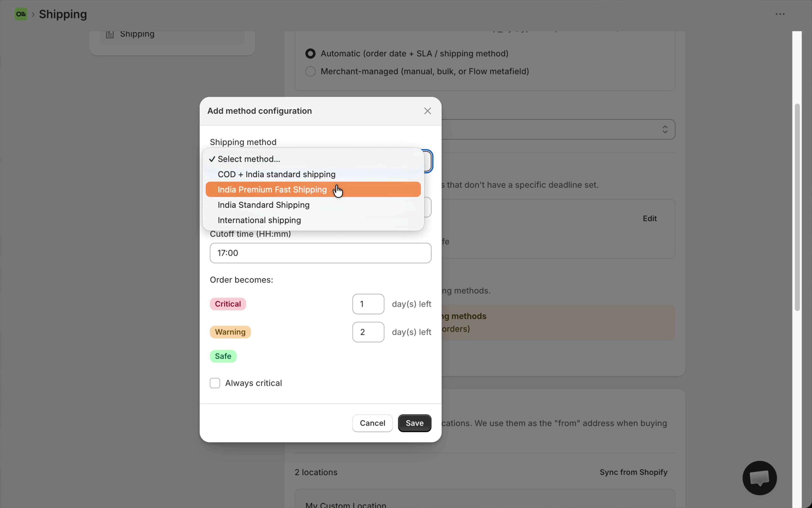The height and width of the screenshot is (508, 812).
Task: Click the Warning status badge
Action: tap(230, 332)
